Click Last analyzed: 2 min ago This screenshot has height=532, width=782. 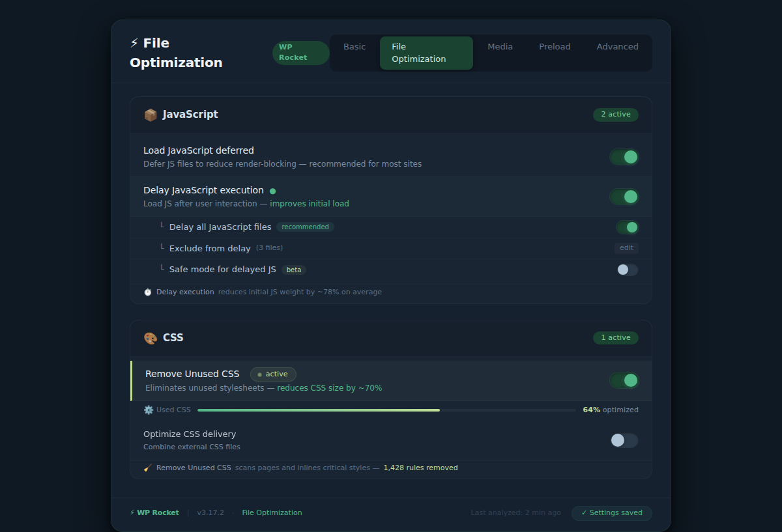[515, 513]
